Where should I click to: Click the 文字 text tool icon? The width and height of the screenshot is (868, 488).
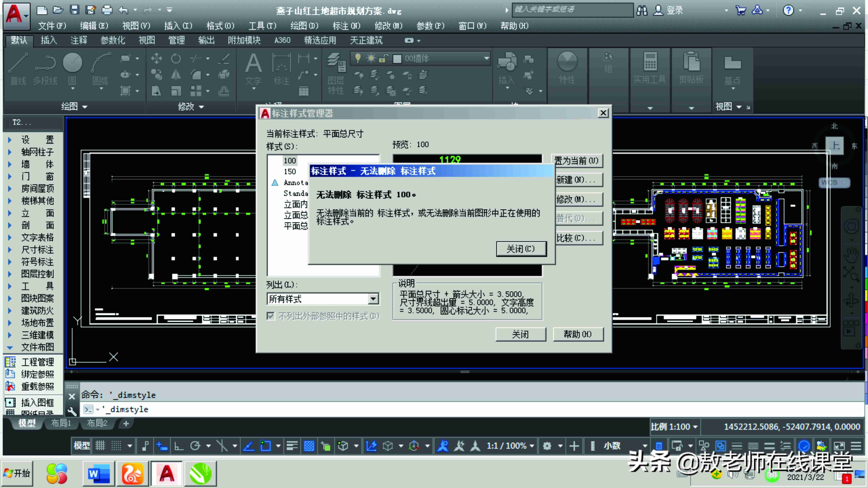click(x=253, y=69)
